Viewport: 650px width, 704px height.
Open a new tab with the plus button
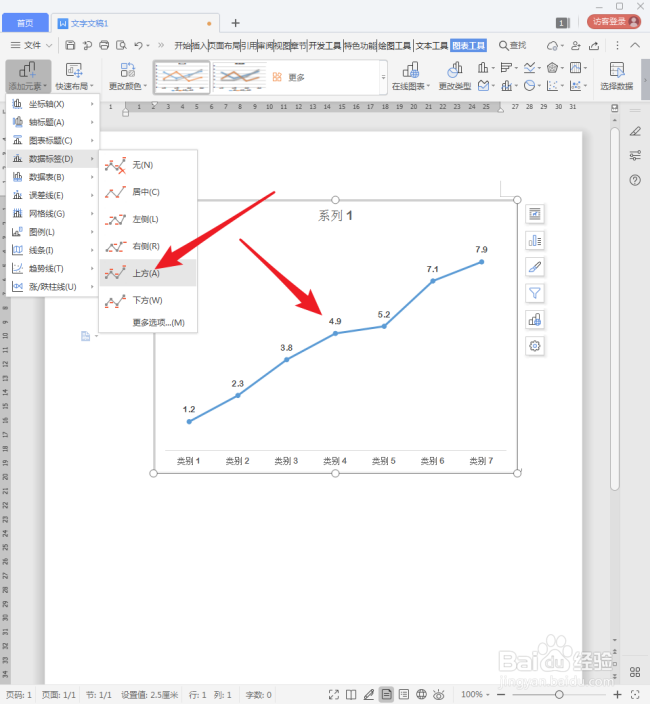(235, 23)
